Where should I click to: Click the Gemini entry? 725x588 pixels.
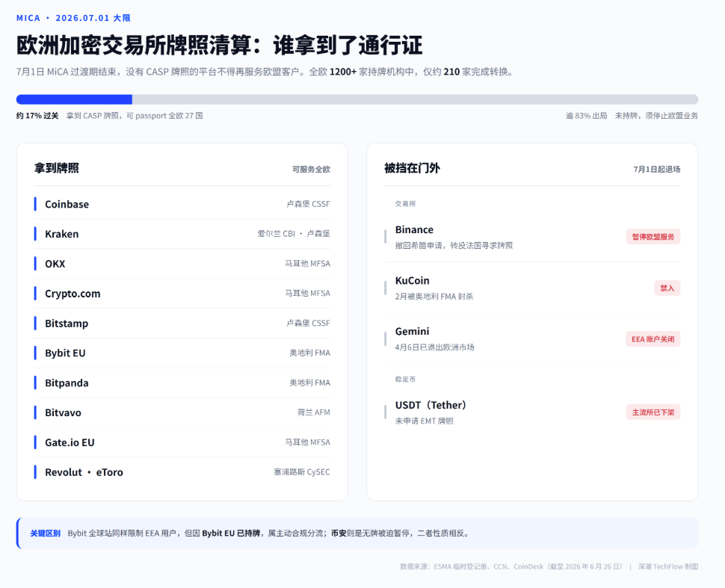(532, 339)
